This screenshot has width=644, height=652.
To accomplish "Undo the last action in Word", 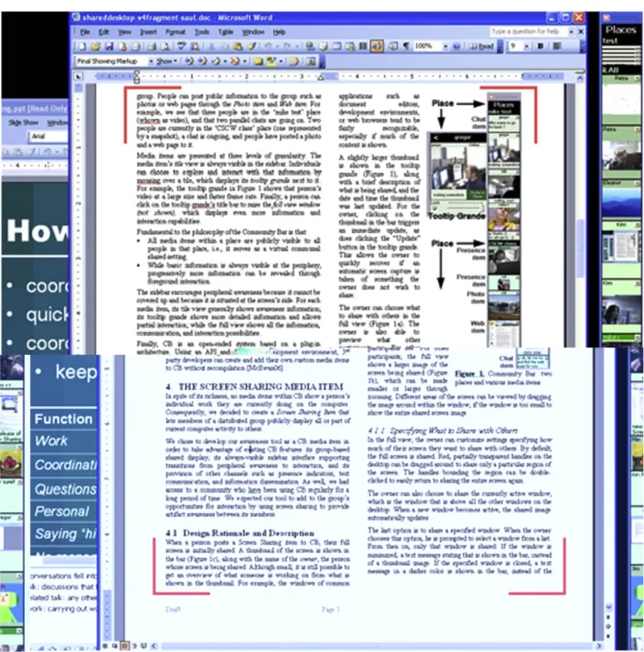I will [x=268, y=46].
